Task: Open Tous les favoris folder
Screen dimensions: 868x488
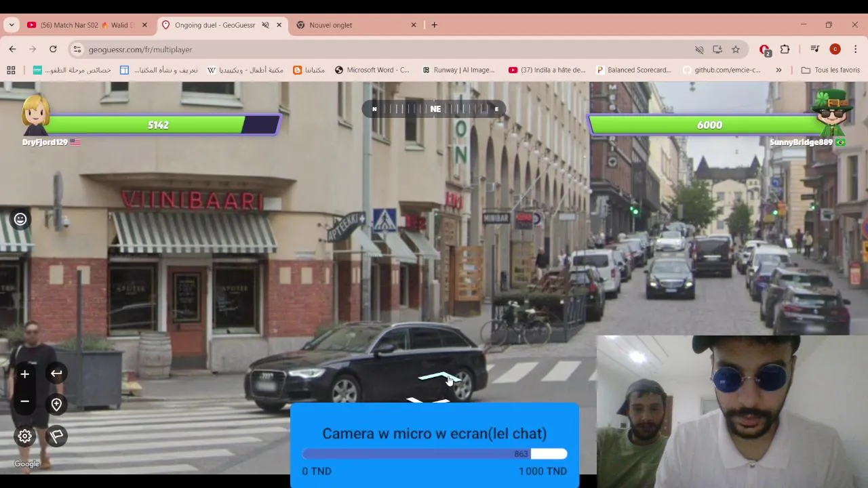Action: coord(830,70)
